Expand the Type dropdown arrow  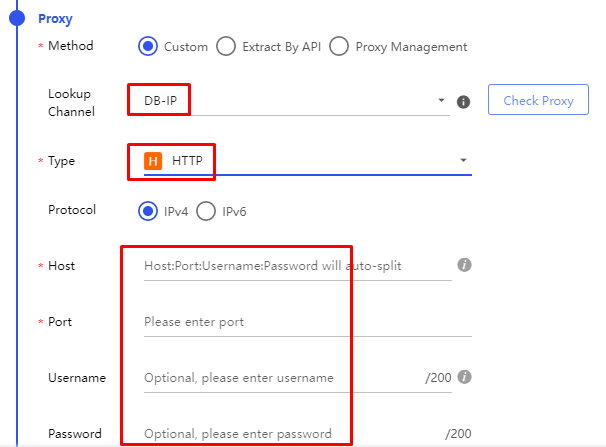463,161
